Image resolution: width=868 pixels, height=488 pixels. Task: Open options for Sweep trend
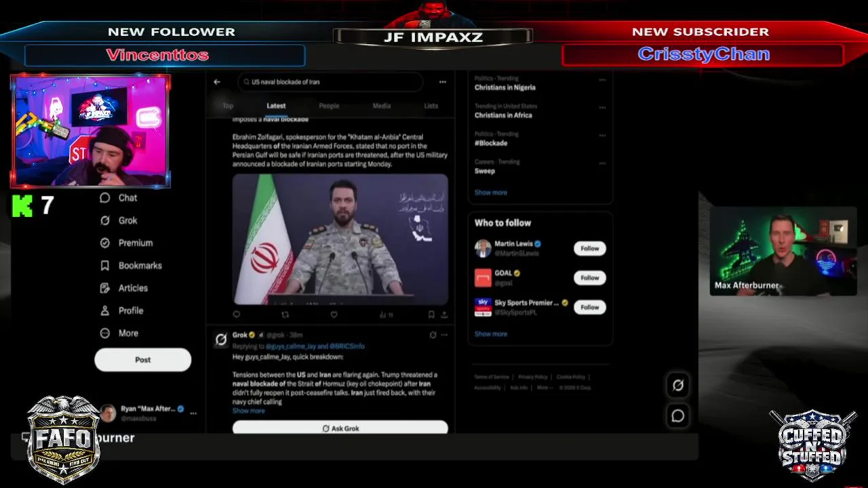click(x=602, y=163)
